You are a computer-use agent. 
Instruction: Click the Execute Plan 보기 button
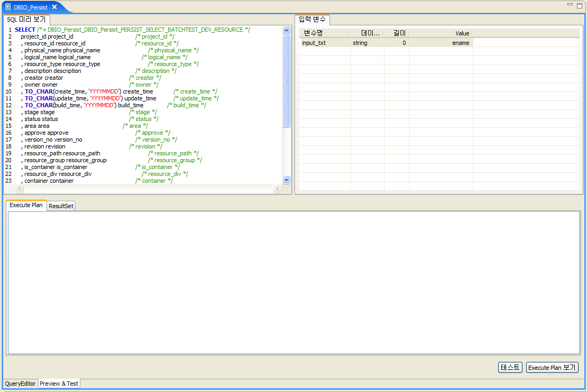pyautogui.click(x=552, y=367)
